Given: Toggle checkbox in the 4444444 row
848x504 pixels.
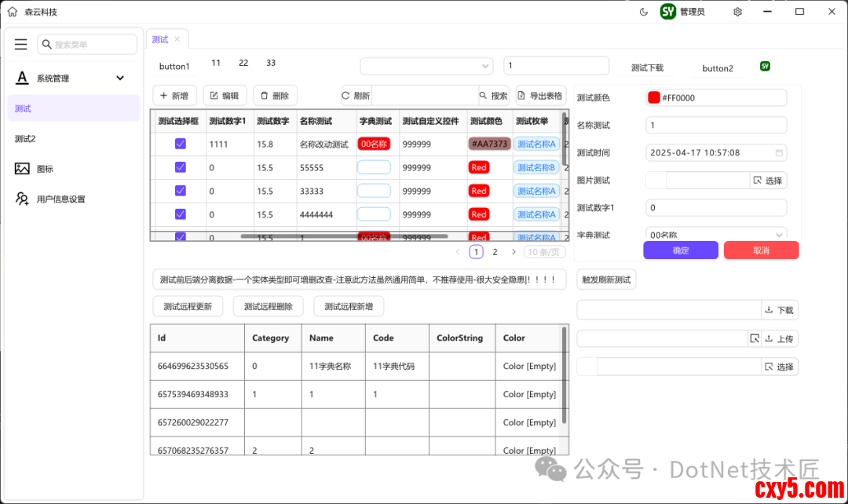Looking at the screenshot, I should tap(180, 214).
